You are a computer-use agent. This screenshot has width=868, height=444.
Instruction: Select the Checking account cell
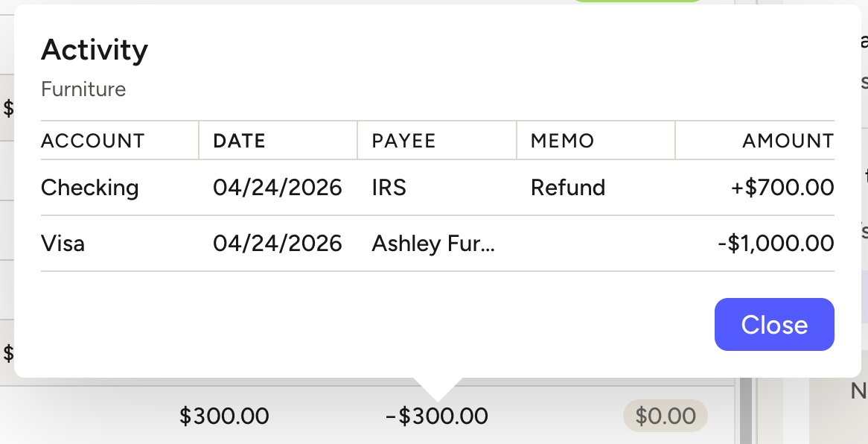[90, 188]
